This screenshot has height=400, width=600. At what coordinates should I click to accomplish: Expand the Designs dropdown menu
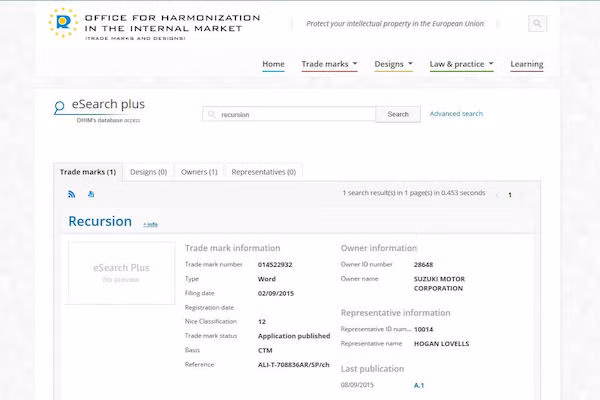[x=393, y=64]
